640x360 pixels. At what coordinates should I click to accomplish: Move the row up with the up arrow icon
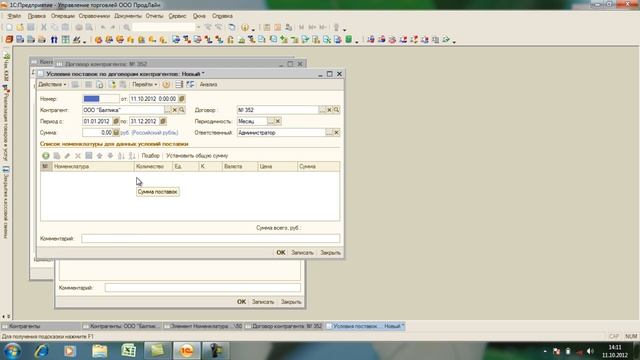pyautogui.click(x=99, y=156)
